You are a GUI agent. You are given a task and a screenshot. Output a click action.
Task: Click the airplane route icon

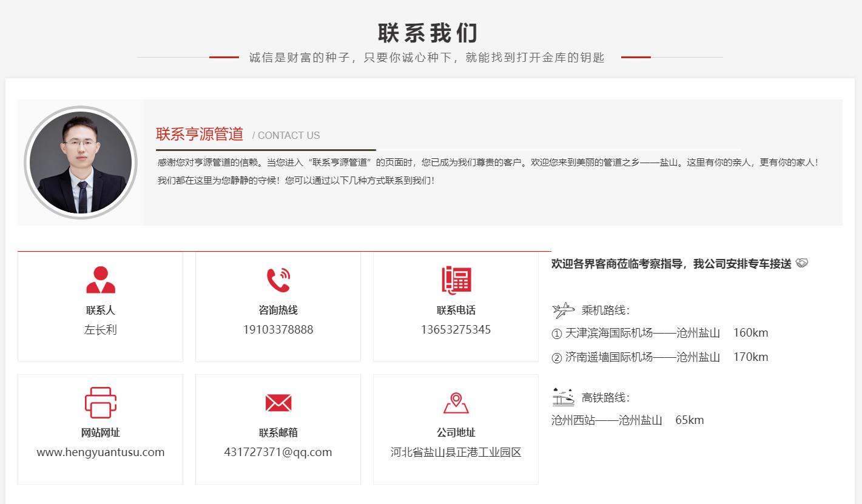[563, 311]
